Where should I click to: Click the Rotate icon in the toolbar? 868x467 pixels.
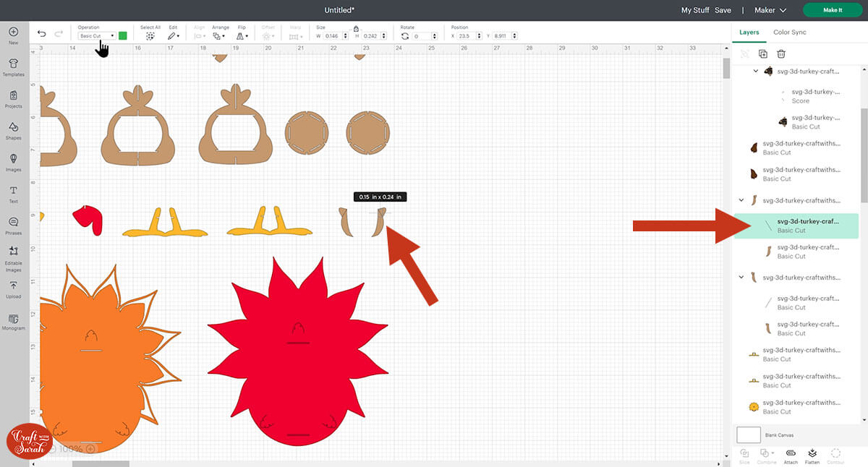pos(404,35)
